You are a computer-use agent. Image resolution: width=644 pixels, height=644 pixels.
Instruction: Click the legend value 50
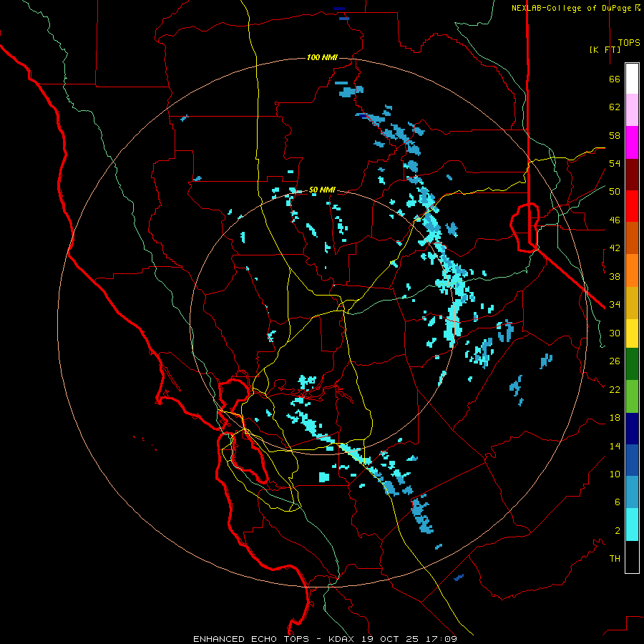pyautogui.click(x=615, y=192)
